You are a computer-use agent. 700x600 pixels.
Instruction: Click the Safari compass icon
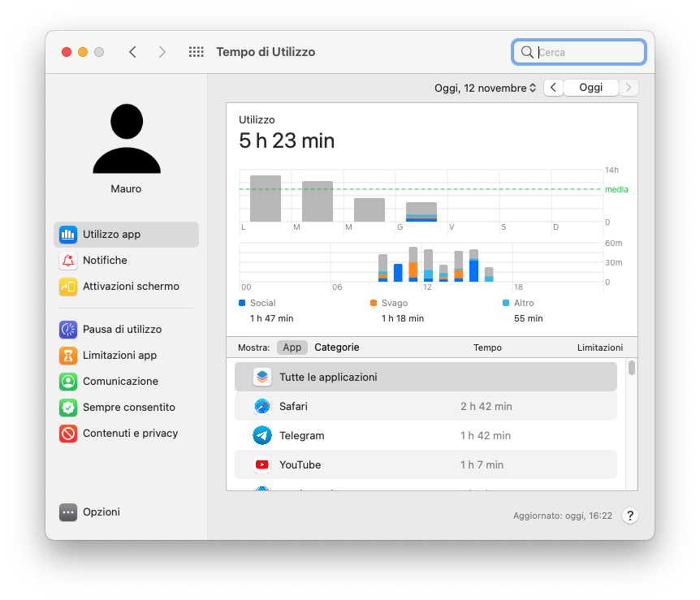pos(262,406)
